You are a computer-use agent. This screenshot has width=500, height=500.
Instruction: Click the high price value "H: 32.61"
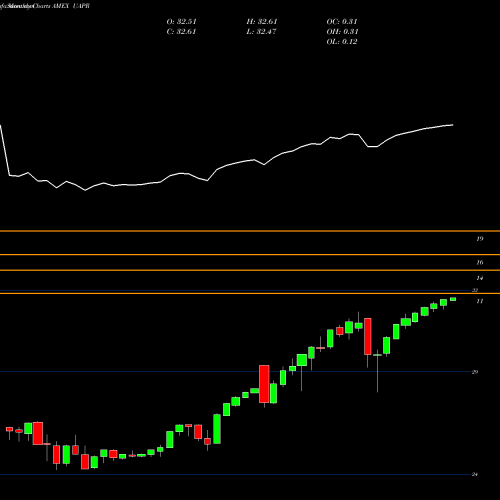pos(262,22)
